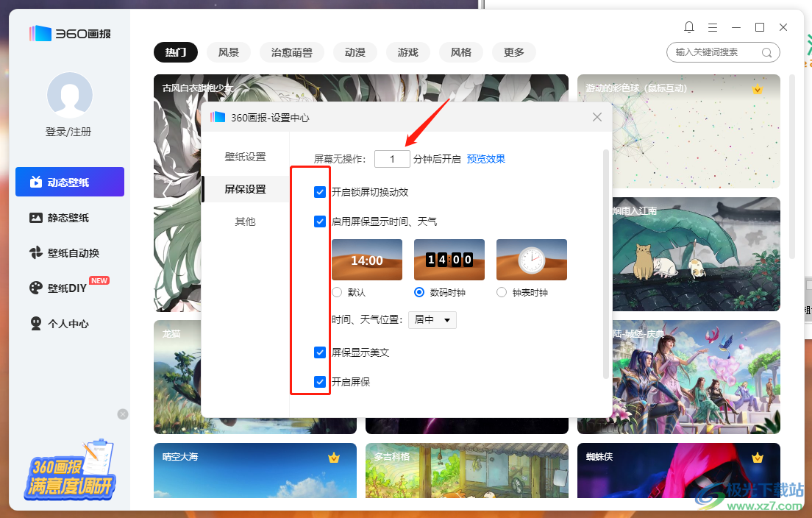Viewport: 812px width, 518px height.
Task: Open the 多吉科格 wallpaper thumbnail
Action: pyautogui.click(x=466, y=470)
